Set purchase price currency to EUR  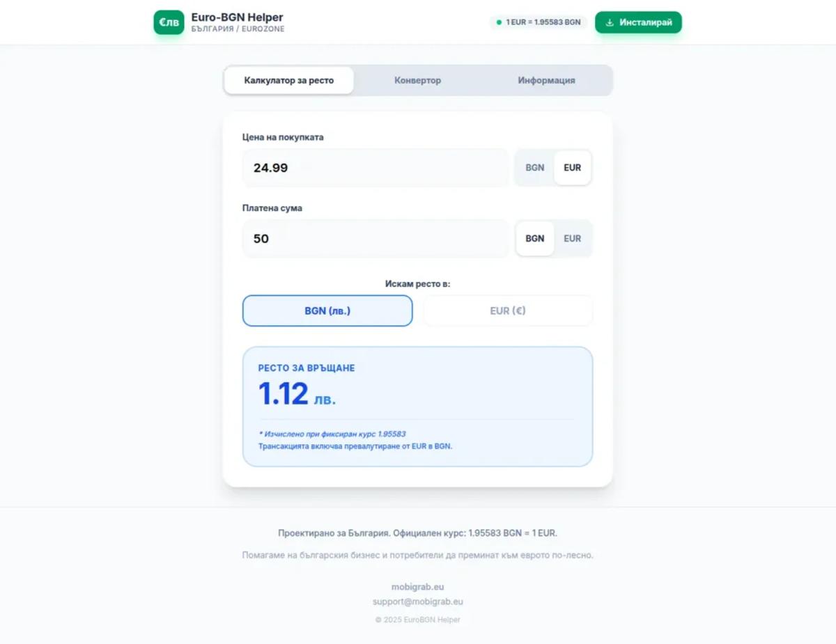click(573, 168)
